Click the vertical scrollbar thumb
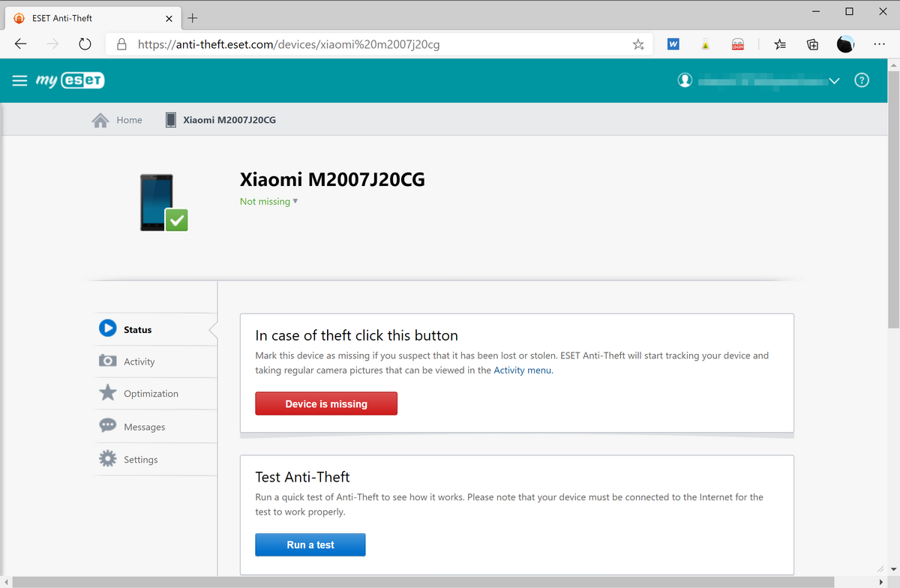Screen dimensions: 900x588 coord(893,199)
